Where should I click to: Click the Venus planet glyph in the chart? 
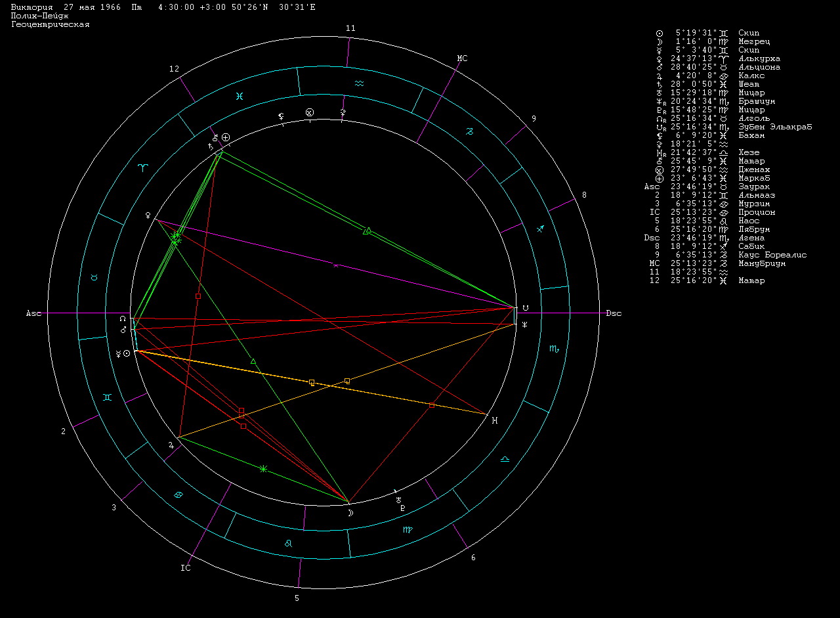(148, 215)
